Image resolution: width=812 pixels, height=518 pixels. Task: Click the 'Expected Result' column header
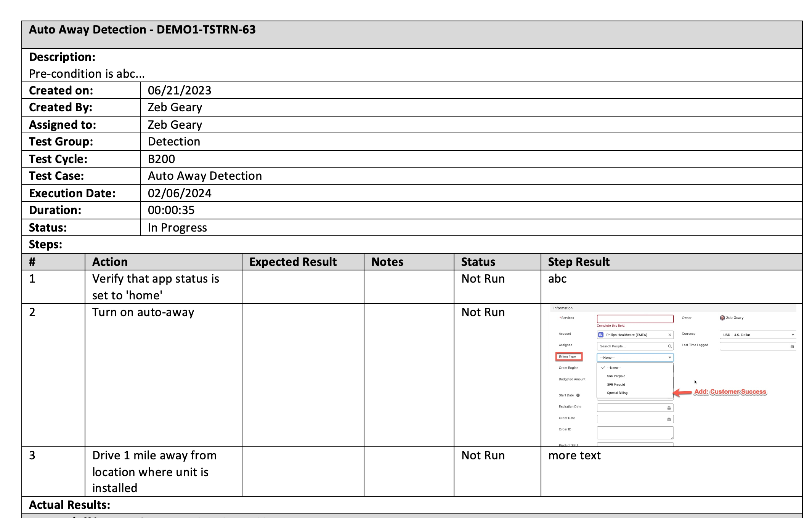click(293, 262)
